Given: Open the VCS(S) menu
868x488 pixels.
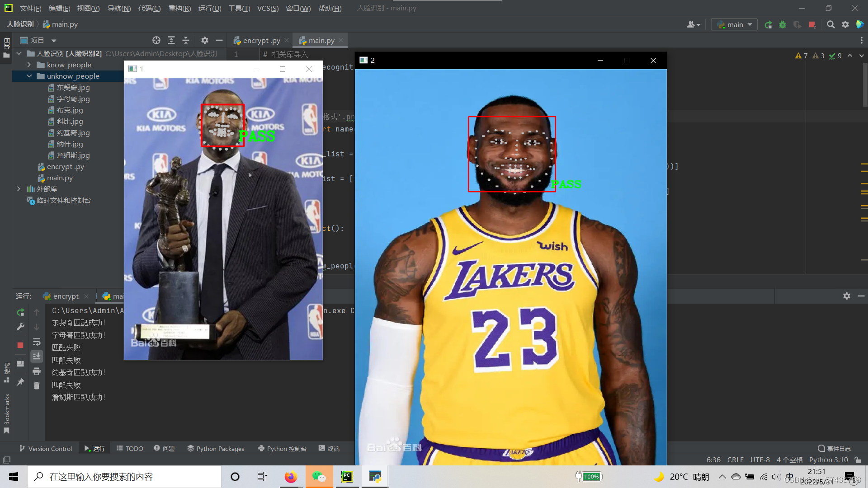Looking at the screenshot, I should [268, 8].
